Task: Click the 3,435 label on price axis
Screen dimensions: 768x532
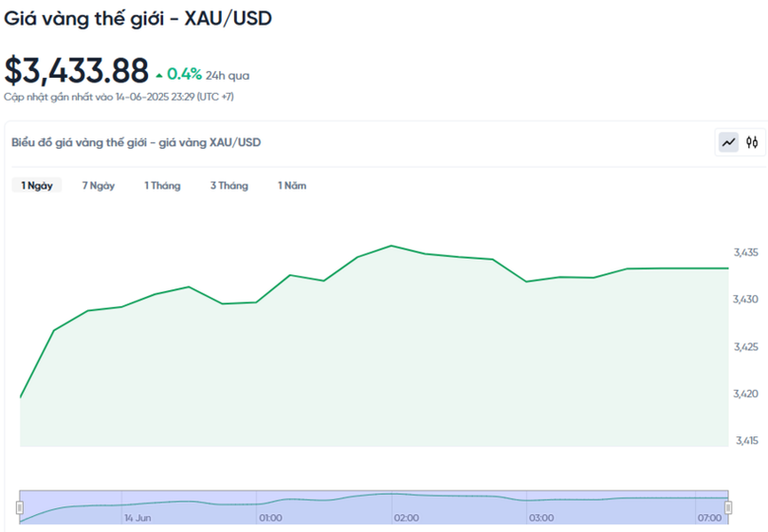Action: coord(746,252)
